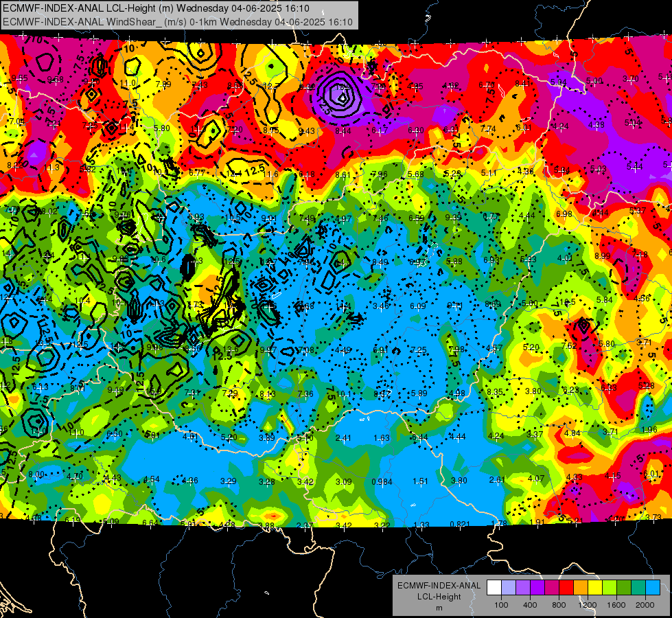Click the grid value '4.49'
Viewport: 672px width, 618px height.
[x=343, y=350]
